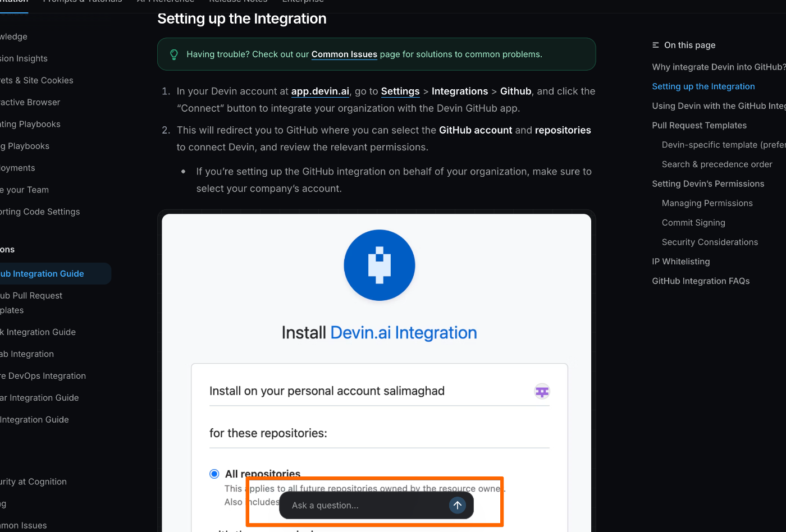Submit question with the arrow send button

click(458, 505)
